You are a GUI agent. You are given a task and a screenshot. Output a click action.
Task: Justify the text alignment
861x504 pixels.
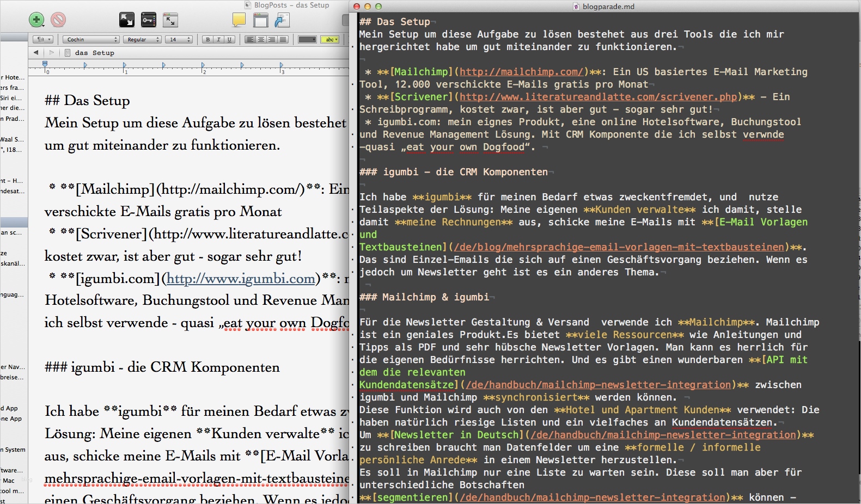[x=283, y=40]
